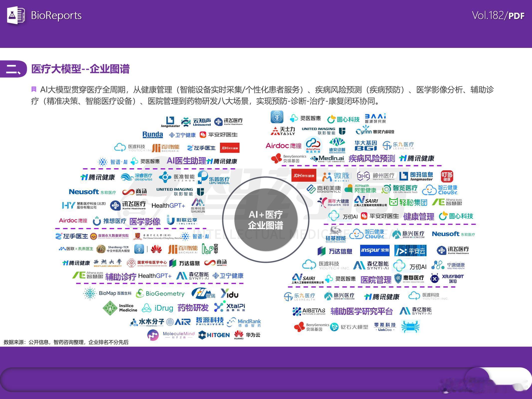Click the 硅基智能 logo

336,234
